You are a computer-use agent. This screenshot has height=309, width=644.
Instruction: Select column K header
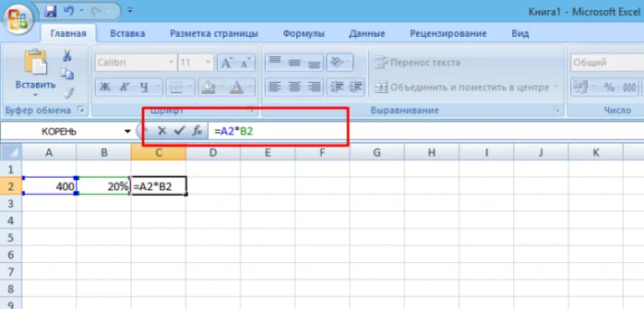(x=595, y=152)
